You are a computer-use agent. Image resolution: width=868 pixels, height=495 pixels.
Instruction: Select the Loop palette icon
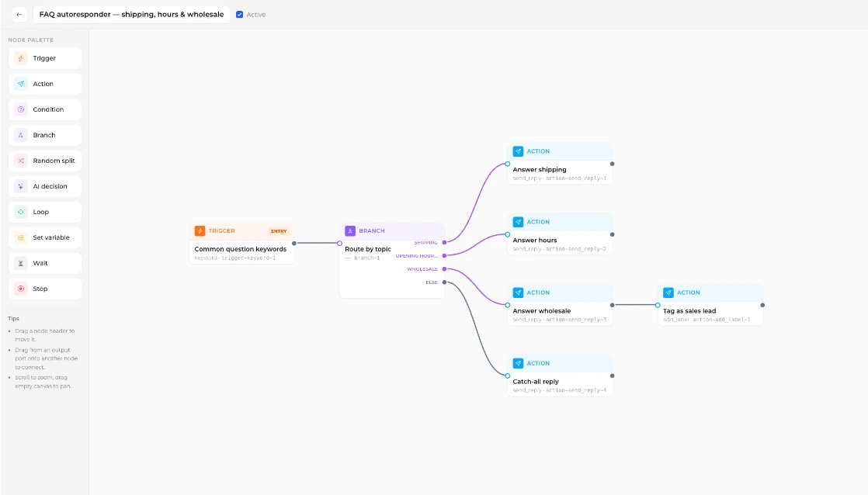point(20,212)
